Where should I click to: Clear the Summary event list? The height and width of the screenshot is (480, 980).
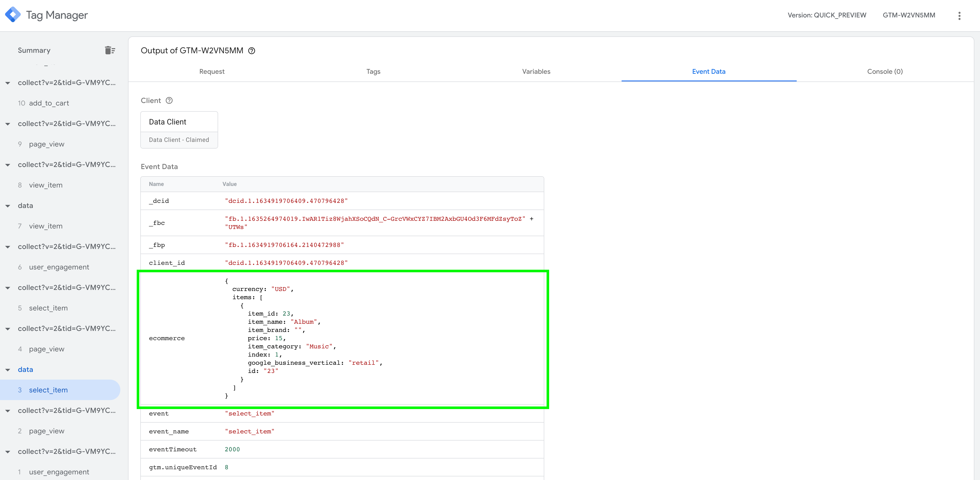110,50
